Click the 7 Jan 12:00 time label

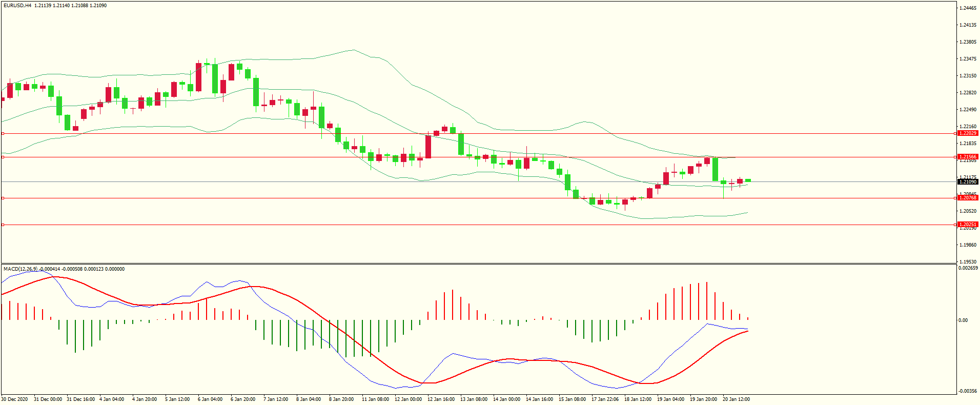point(276,399)
